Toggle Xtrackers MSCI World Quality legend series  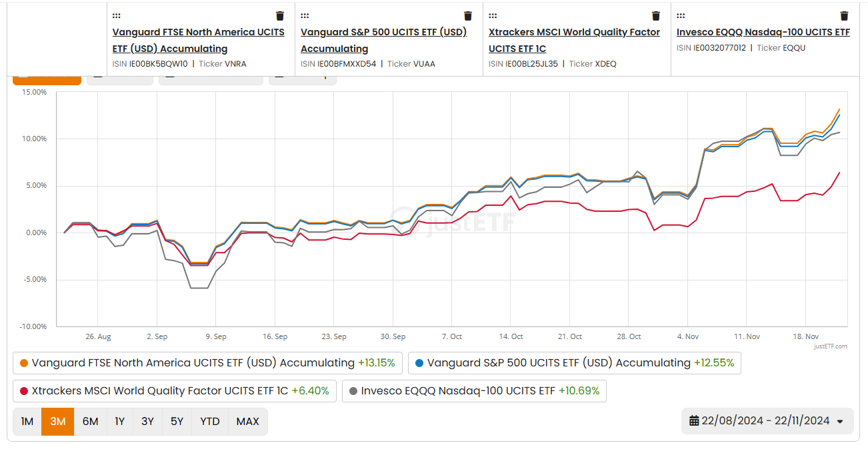point(175,391)
